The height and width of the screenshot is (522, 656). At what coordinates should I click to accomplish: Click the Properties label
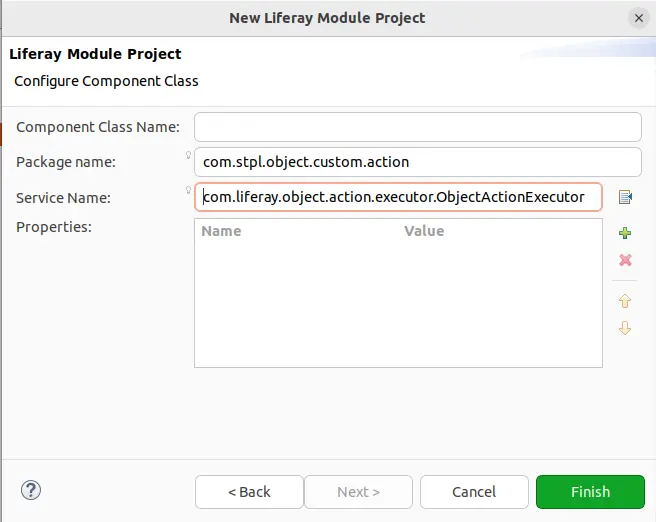tap(54, 227)
